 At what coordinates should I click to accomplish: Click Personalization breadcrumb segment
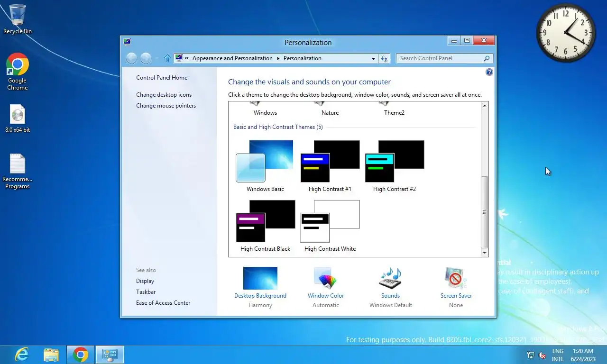pos(303,58)
